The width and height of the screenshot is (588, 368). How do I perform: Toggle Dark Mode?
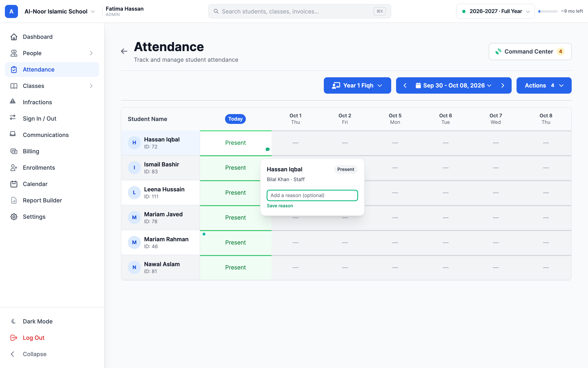tap(52, 321)
